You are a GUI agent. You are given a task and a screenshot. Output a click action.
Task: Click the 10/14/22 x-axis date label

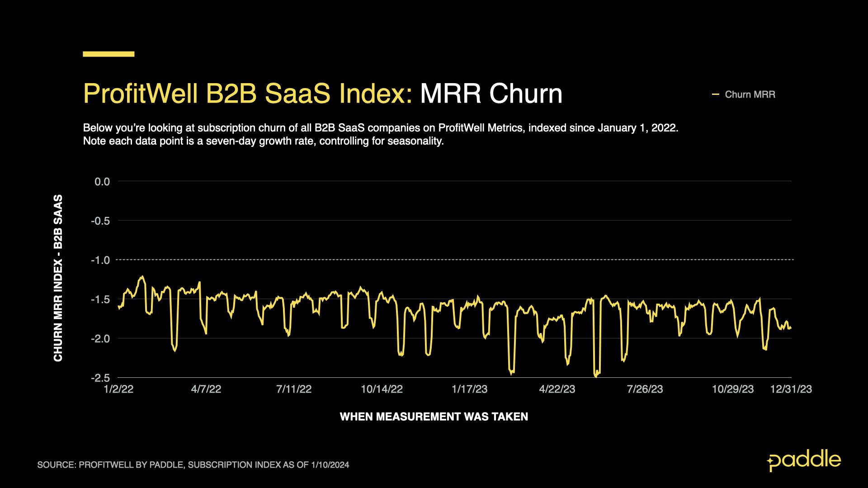[382, 389]
